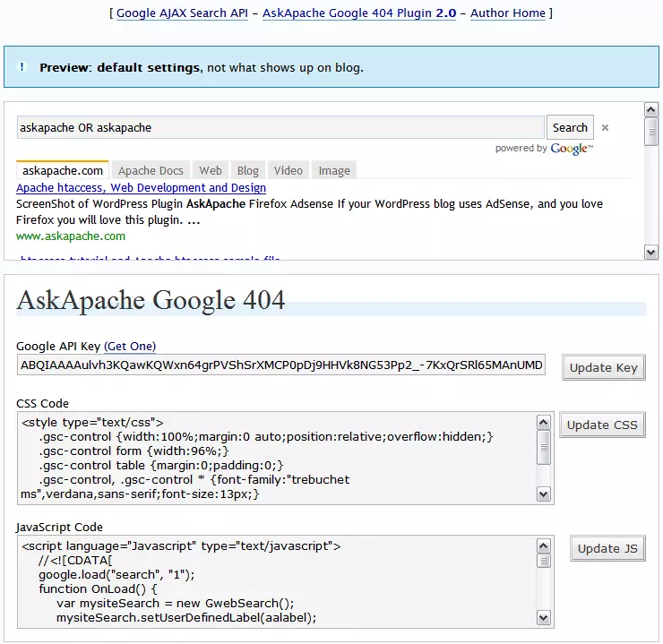Select the askapache.com tab
663x644 pixels.
(63, 171)
